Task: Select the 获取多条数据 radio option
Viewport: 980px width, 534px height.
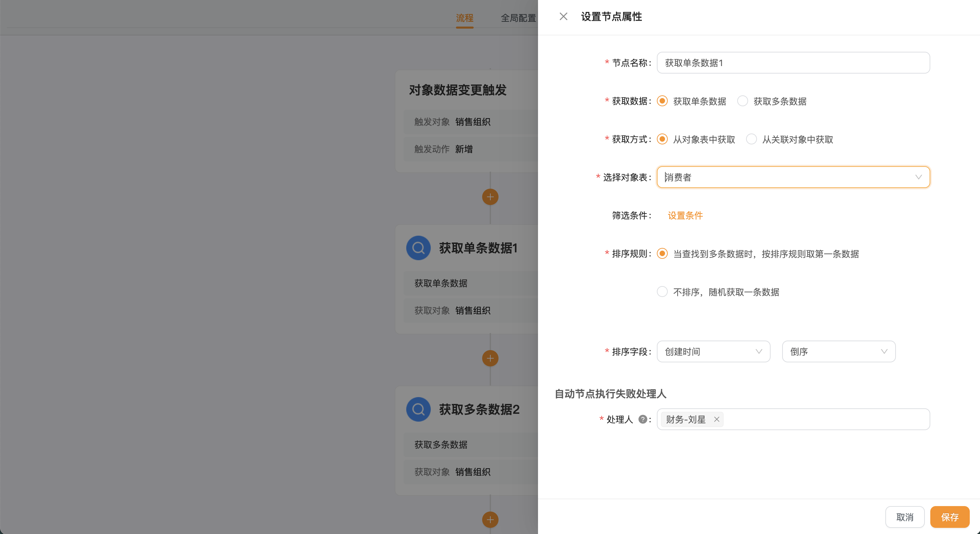Action: pos(742,101)
